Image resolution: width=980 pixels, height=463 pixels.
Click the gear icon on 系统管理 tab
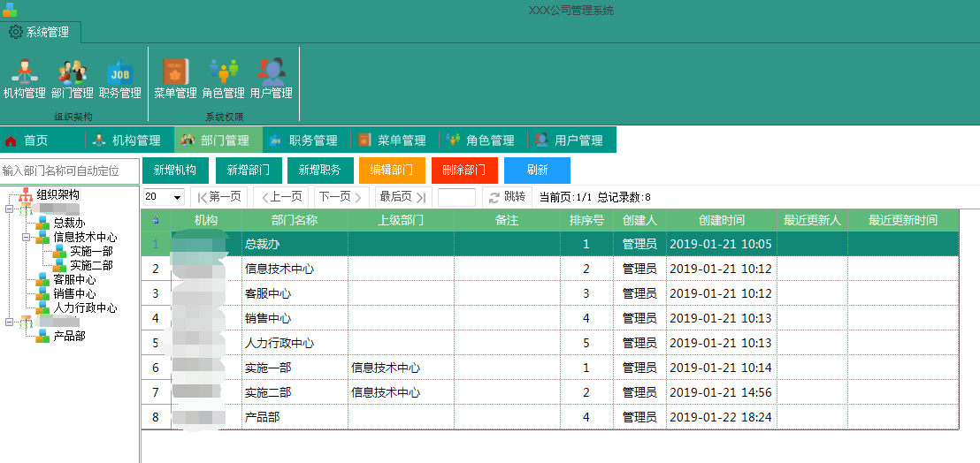[x=16, y=32]
